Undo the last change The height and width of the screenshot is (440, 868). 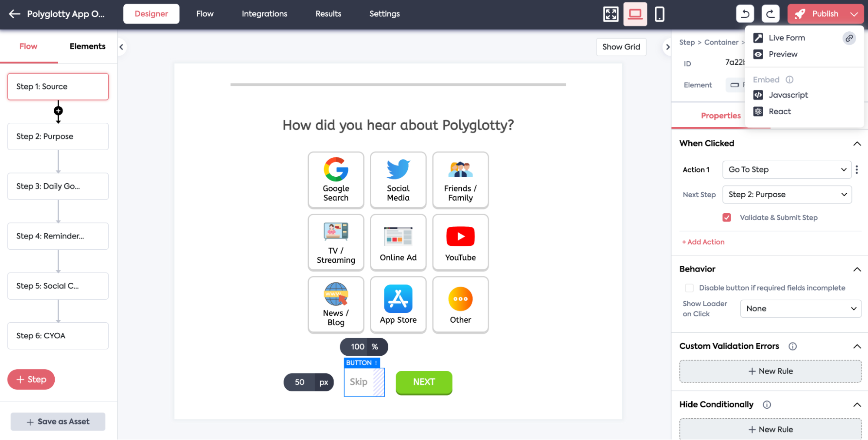(x=745, y=13)
